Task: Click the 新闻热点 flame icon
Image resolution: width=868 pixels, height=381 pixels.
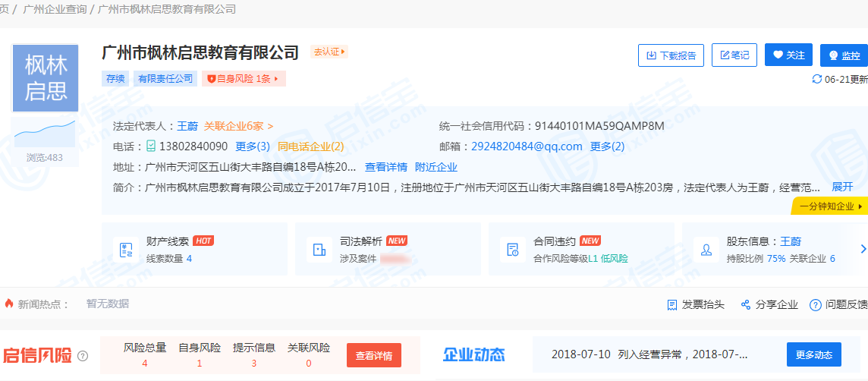Action: pyautogui.click(x=8, y=304)
